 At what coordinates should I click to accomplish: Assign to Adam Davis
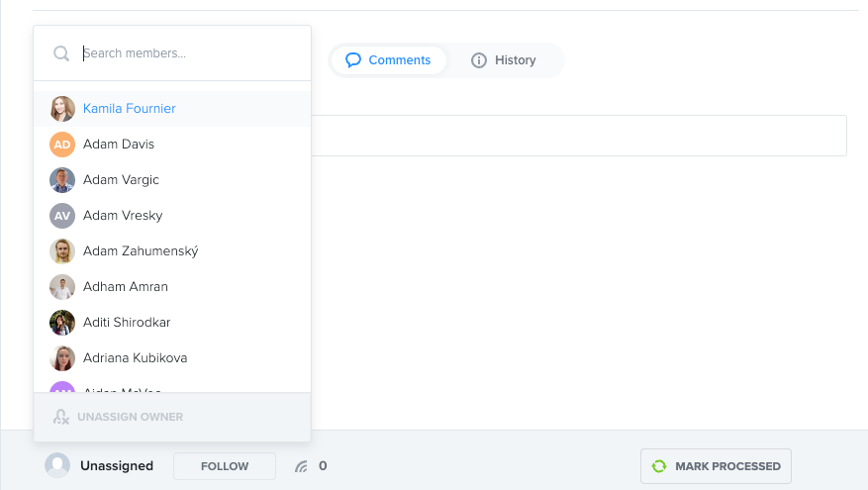coord(172,145)
